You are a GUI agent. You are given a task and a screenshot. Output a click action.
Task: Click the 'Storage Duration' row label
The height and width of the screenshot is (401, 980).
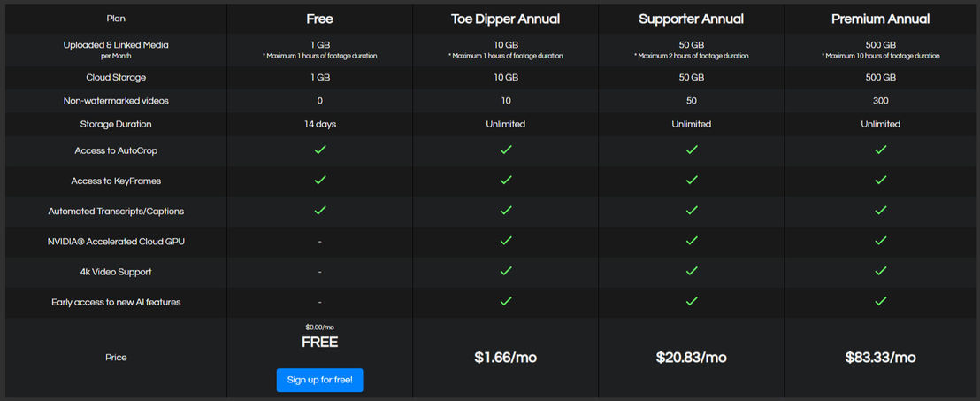[x=116, y=124]
